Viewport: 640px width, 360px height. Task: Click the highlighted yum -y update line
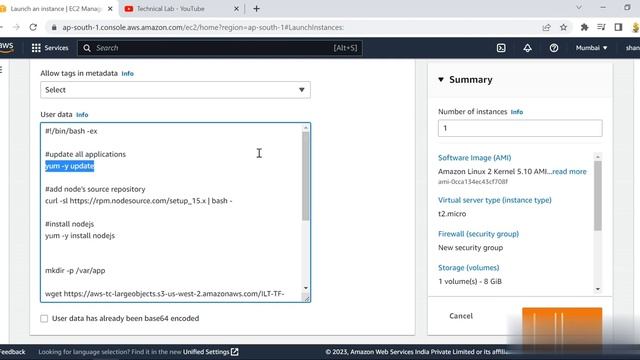click(x=70, y=166)
